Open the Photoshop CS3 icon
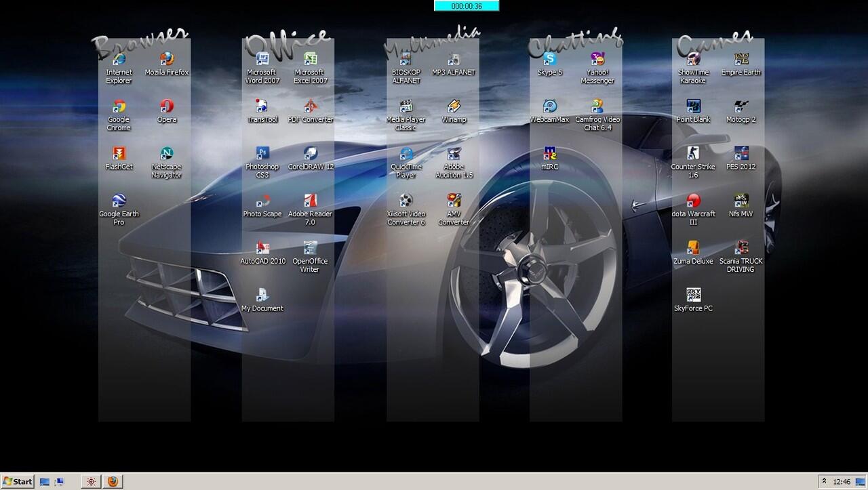868x490 pixels. [263, 154]
